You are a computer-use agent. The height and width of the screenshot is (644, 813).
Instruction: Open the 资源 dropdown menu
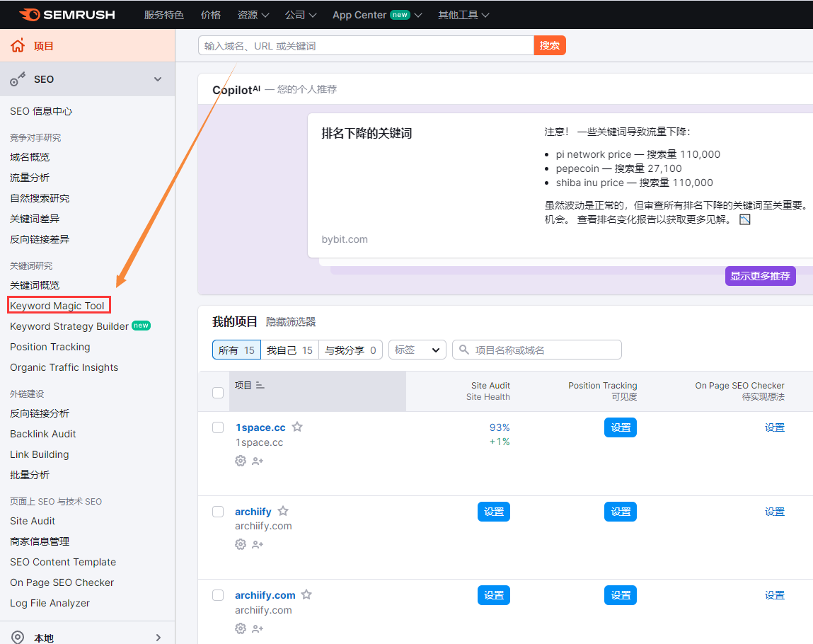[253, 15]
